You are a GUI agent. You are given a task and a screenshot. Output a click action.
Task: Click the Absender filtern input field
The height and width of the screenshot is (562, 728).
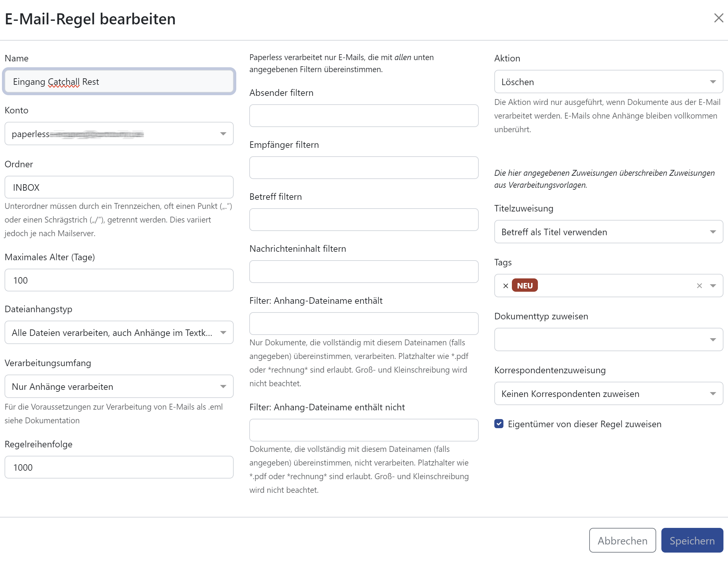pyautogui.click(x=364, y=116)
